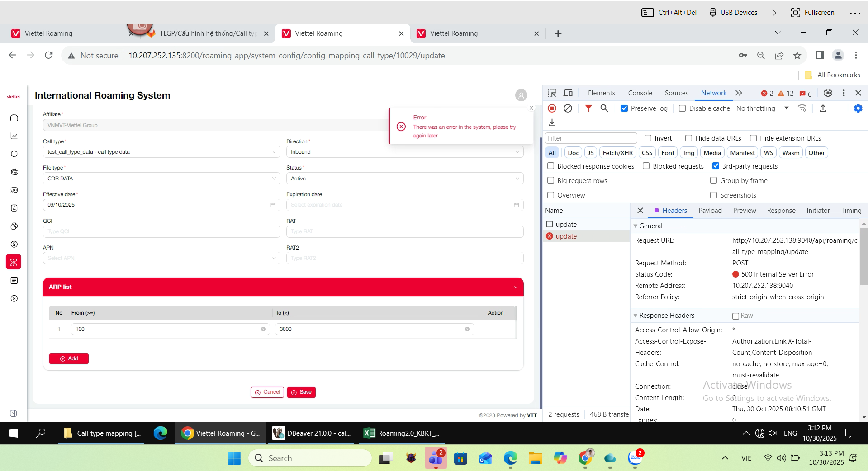868x471 pixels.
Task: Click the Add button in ARP list
Action: coord(69,359)
